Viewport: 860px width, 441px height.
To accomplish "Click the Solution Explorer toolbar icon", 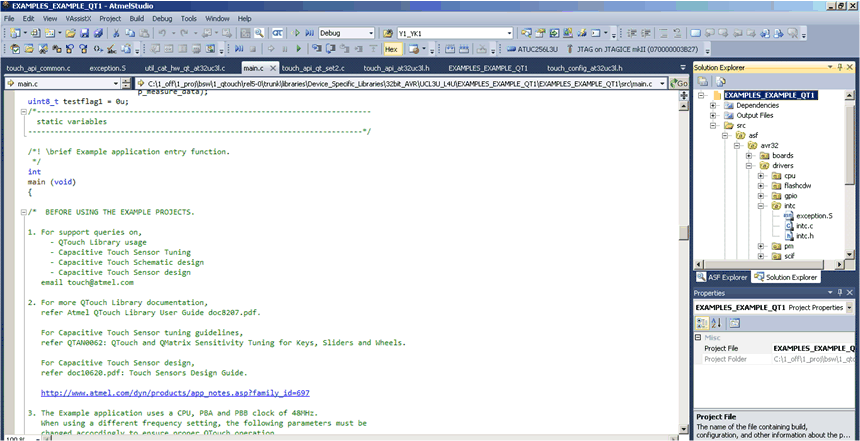I will pos(527,33).
